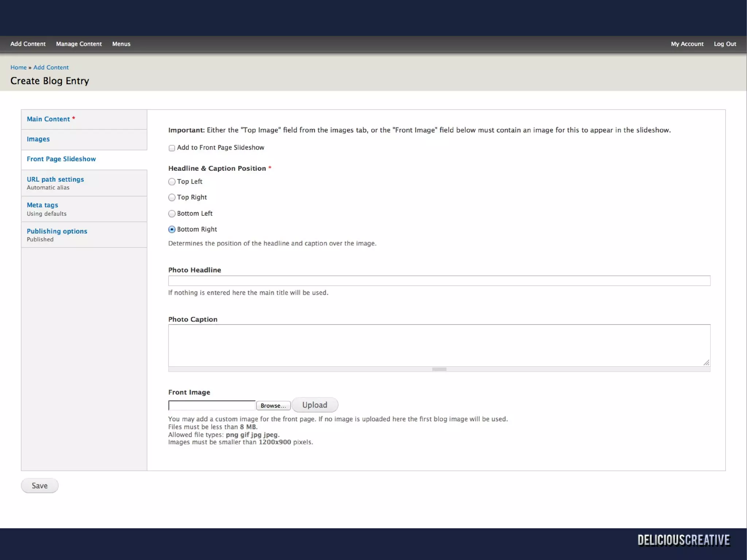
Task: Open Publishing options tab
Action: pos(57,231)
